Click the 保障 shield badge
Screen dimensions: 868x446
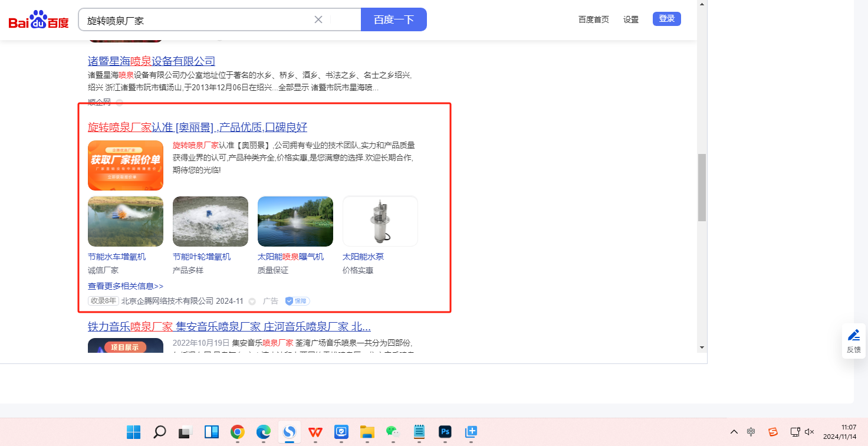[297, 301]
